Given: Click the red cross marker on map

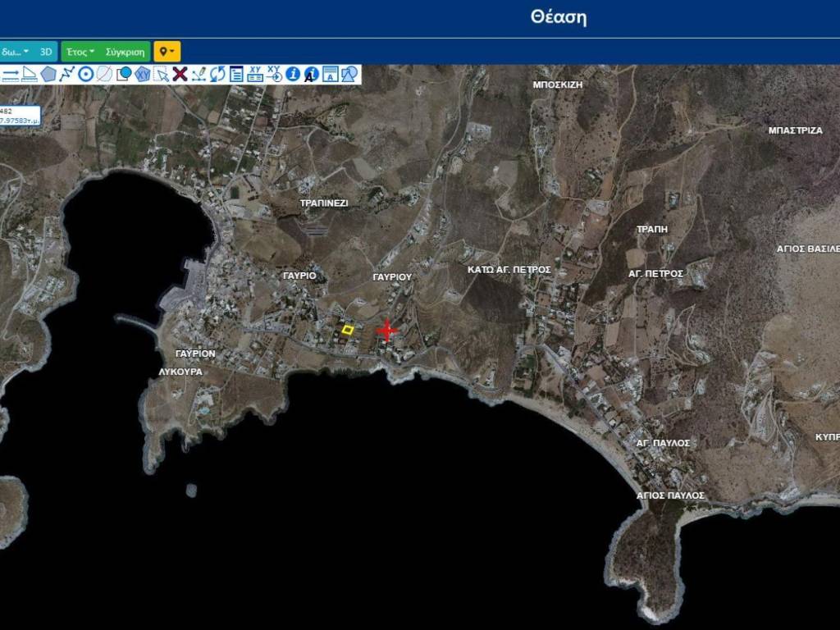Looking at the screenshot, I should pos(386,330).
